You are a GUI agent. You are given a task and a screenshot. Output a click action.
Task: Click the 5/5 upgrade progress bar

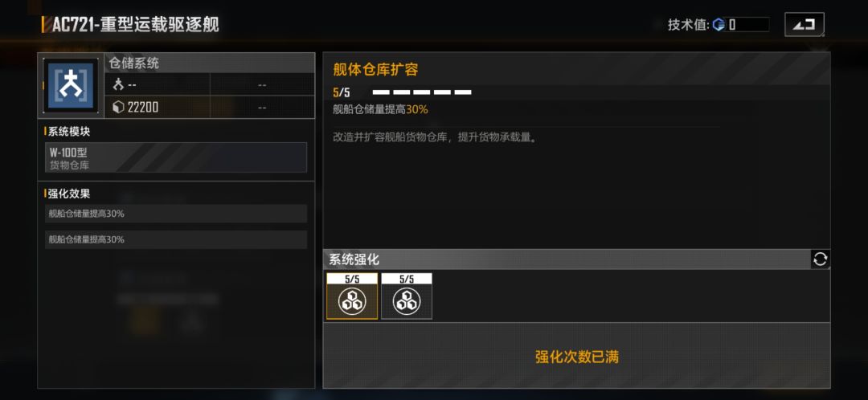coord(422,92)
